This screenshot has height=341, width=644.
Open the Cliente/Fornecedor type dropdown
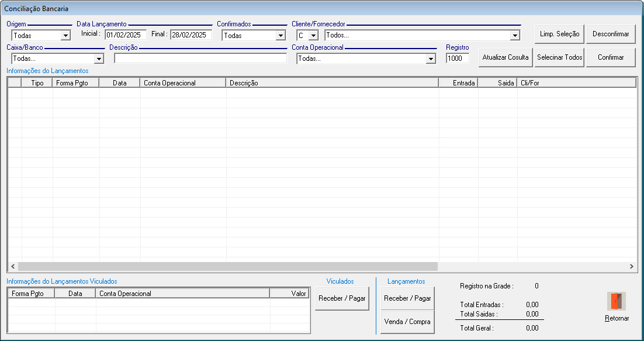pyautogui.click(x=313, y=36)
